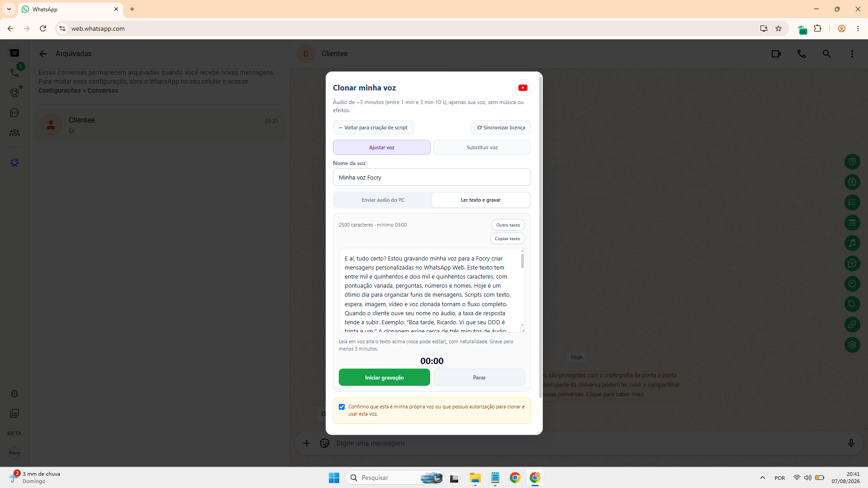Click the taskbar weather widget
The width and height of the screenshot is (868, 488).
[x=35, y=478]
